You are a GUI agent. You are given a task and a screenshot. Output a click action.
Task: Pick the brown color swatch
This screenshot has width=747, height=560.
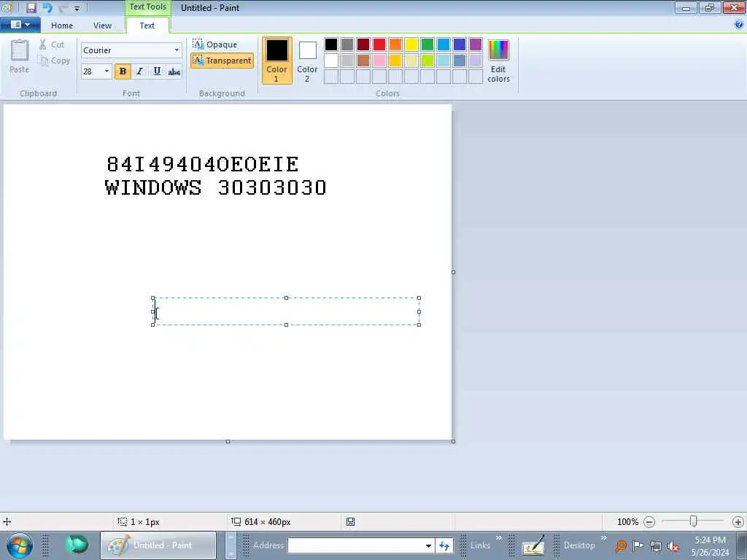[363, 61]
